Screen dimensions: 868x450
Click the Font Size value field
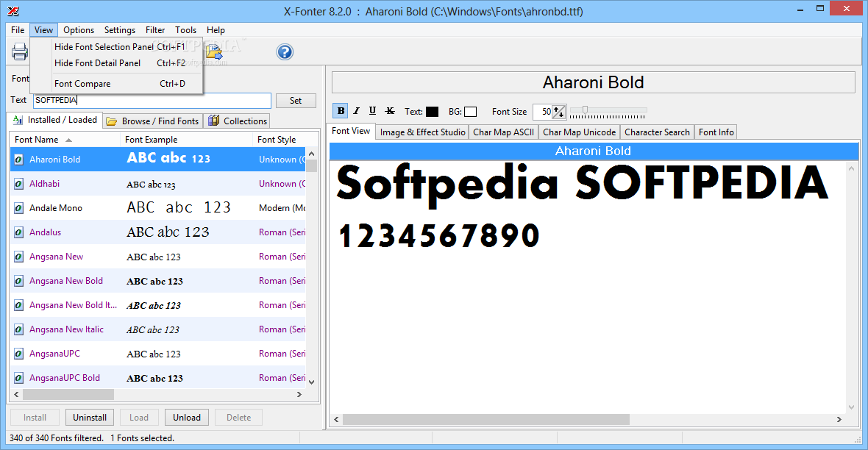[543, 112]
